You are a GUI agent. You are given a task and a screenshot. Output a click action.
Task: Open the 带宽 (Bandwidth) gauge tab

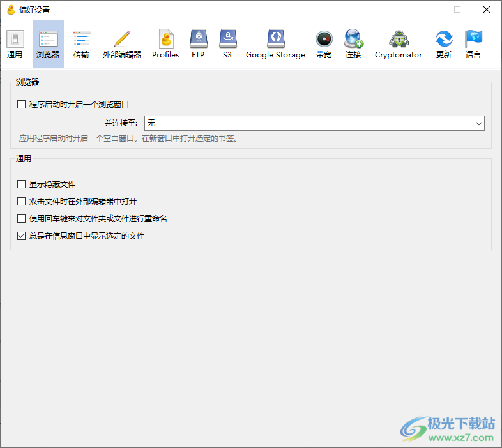click(x=324, y=44)
